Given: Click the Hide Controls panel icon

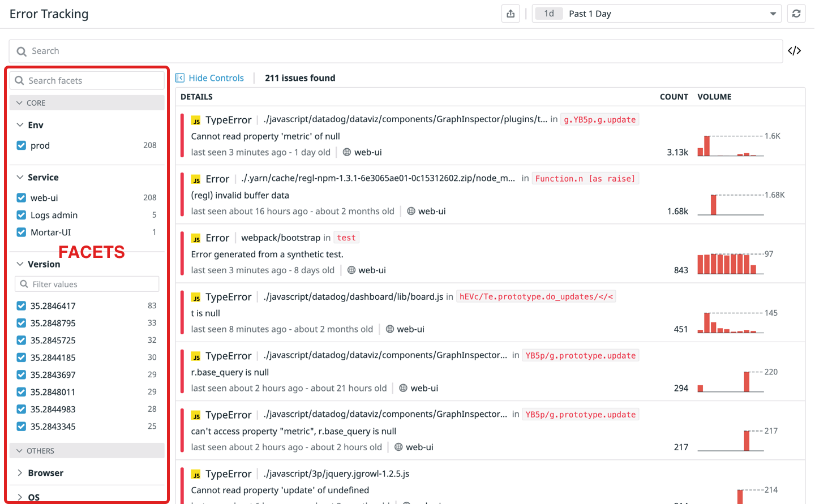Looking at the screenshot, I should [x=180, y=78].
